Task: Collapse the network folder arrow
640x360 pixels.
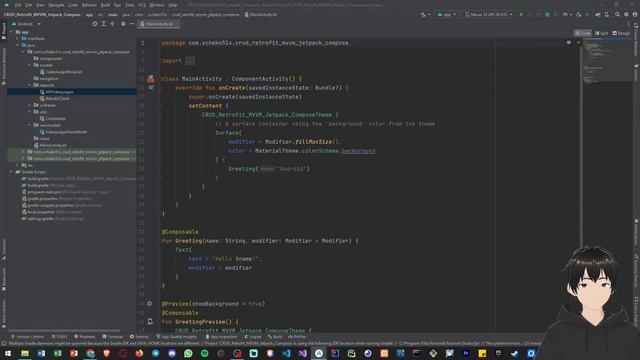Action: pyautogui.click(x=29, y=85)
